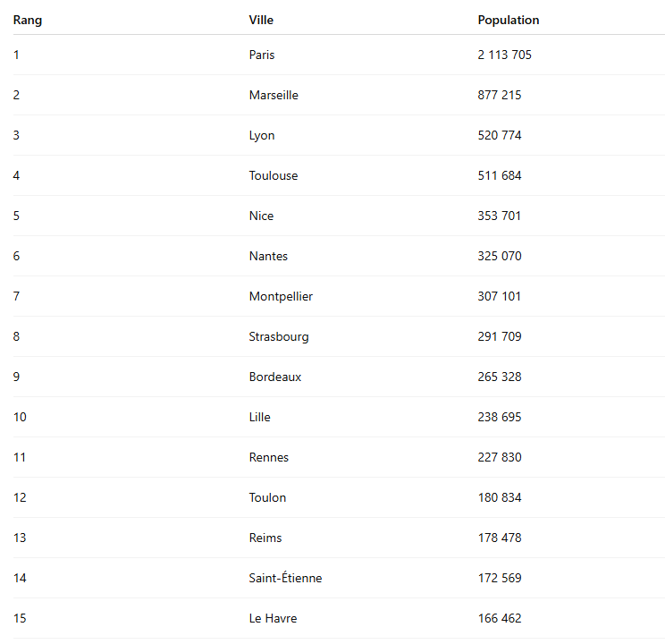Click the Ville column header
The width and height of the screenshot is (665, 644).
tap(261, 20)
